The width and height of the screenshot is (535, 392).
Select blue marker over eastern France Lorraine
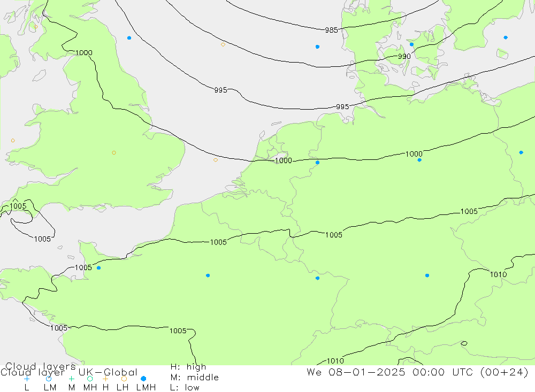tap(317, 279)
